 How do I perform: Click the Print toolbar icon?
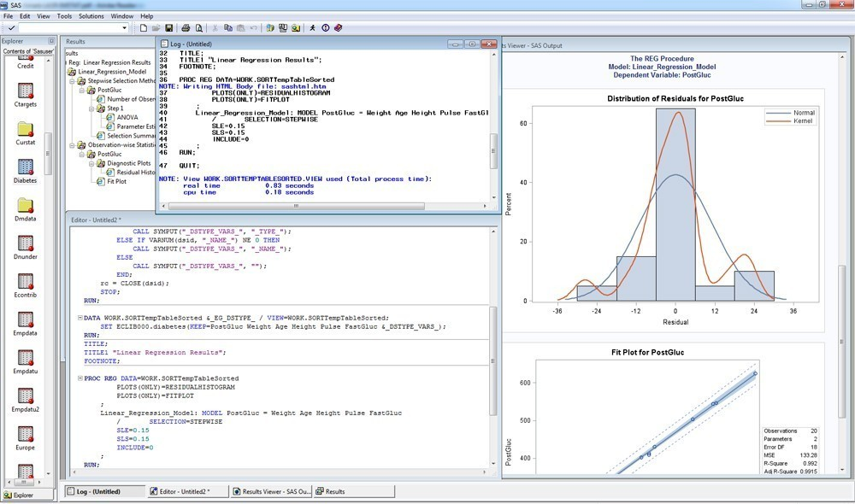click(186, 28)
